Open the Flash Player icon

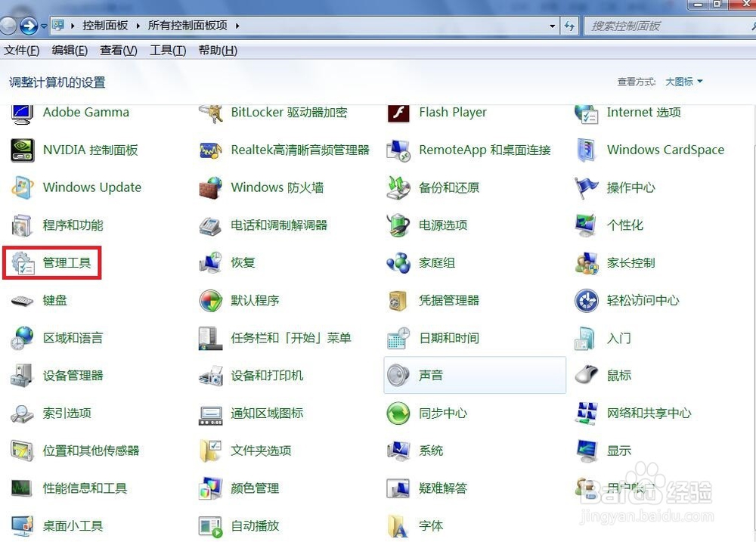(x=398, y=113)
